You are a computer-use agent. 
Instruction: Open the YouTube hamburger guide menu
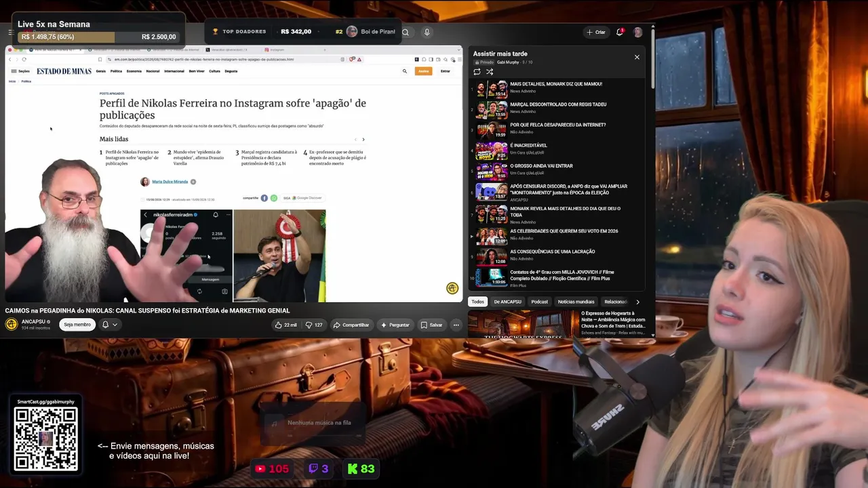click(x=11, y=32)
